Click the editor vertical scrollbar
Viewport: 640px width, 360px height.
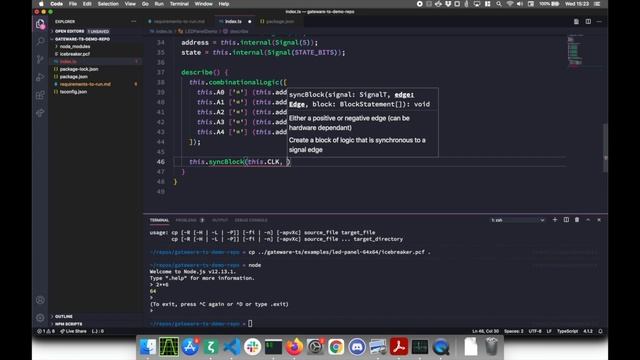(605, 147)
